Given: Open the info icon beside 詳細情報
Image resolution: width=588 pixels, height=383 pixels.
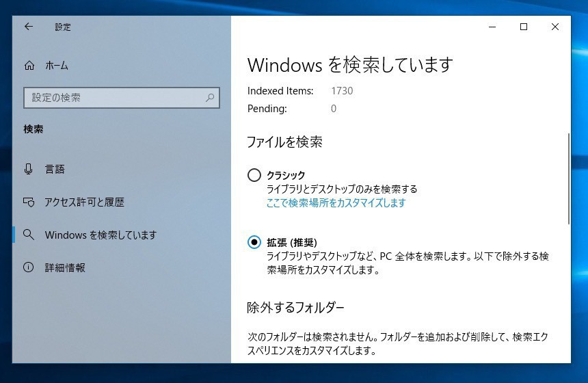Looking at the screenshot, I should (x=29, y=267).
